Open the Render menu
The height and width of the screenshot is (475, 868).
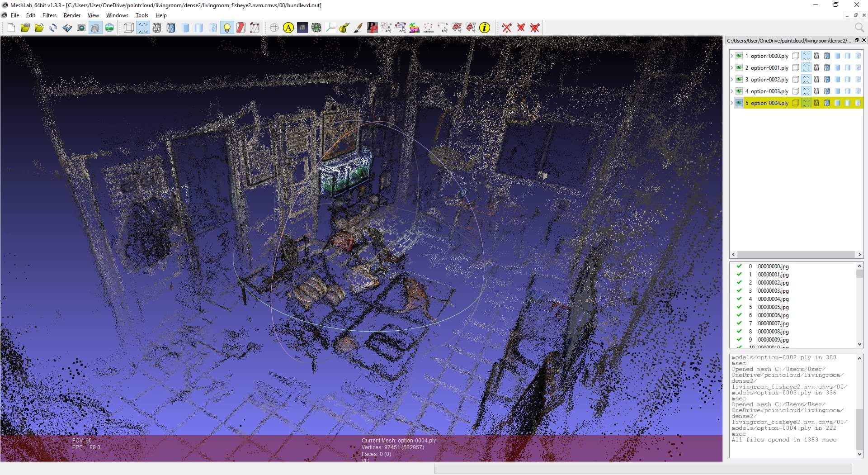click(x=72, y=15)
